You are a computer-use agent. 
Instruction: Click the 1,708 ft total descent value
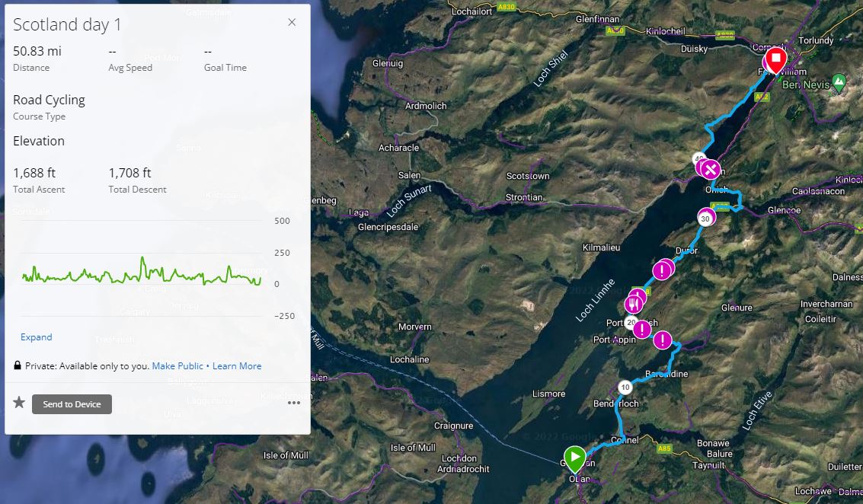coord(129,173)
